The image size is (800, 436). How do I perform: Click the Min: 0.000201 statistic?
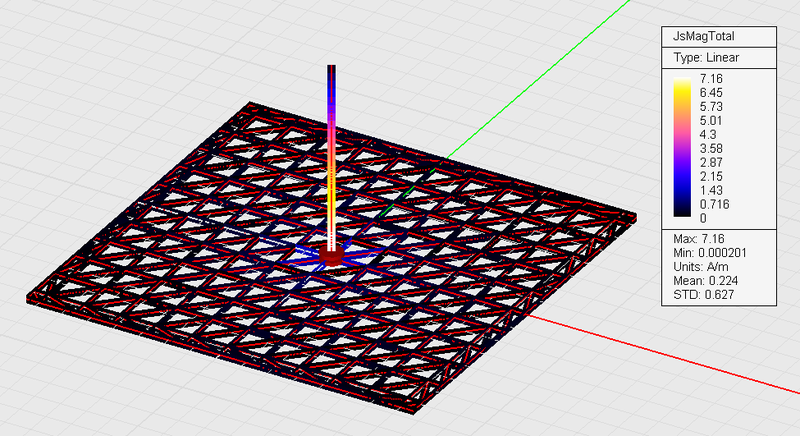[710, 253]
